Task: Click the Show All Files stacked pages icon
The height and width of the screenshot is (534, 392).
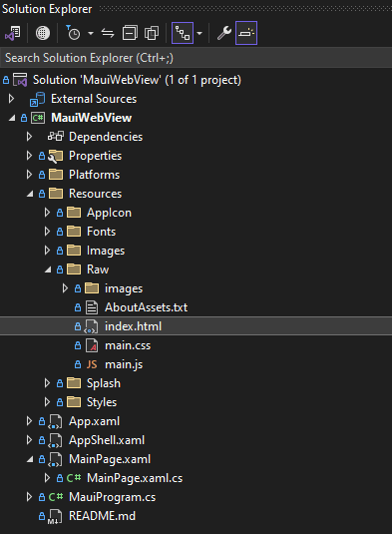Action: pos(152,33)
